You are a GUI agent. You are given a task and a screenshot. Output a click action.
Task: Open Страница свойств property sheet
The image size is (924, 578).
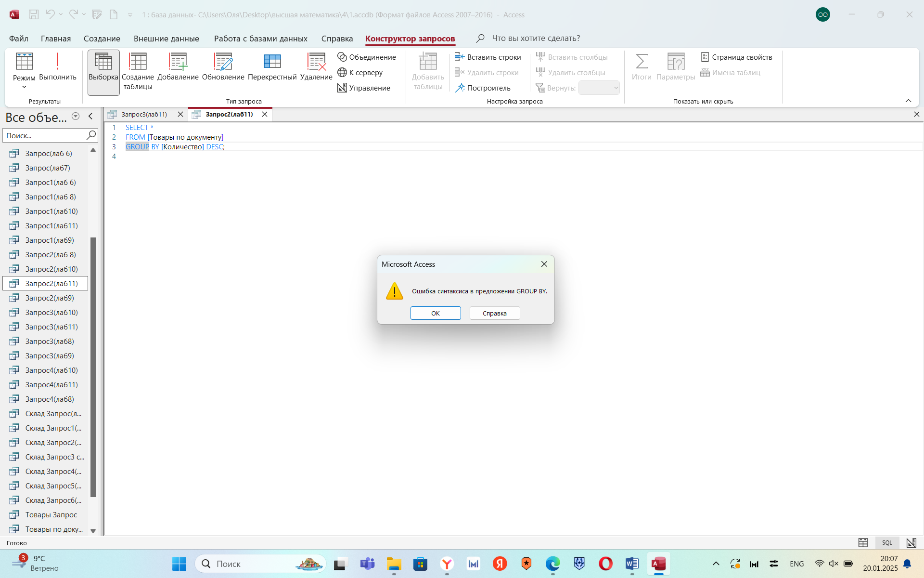pyautogui.click(x=736, y=57)
